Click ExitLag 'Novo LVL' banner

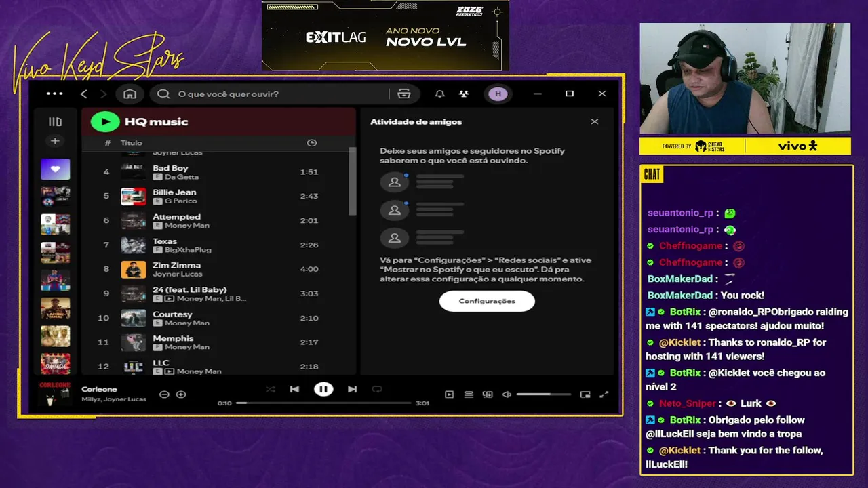[x=385, y=35]
